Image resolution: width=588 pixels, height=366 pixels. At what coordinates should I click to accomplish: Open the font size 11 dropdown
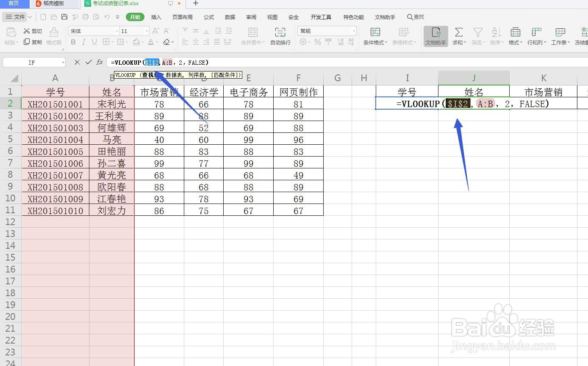point(147,31)
